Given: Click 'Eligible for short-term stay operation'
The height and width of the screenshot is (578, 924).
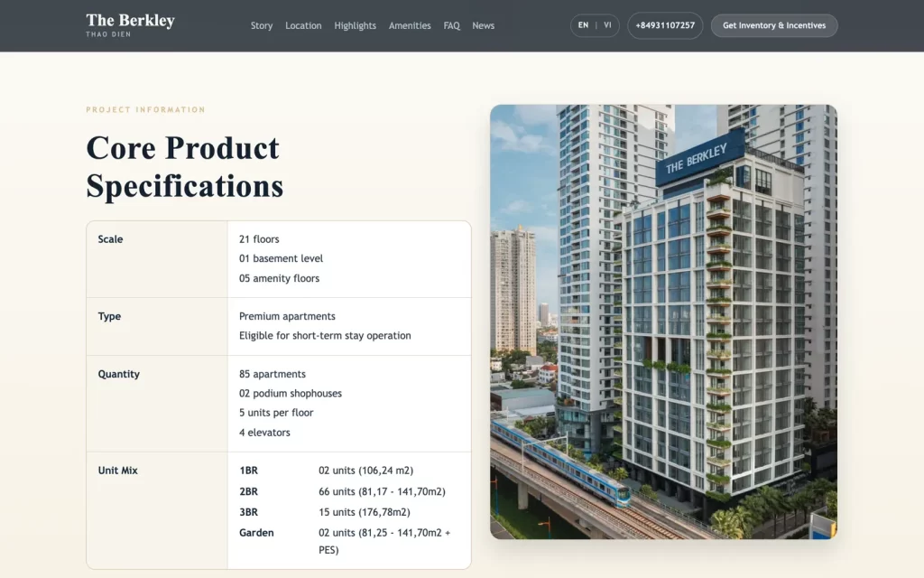Looking at the screenshot, I should tap(325, 336).
